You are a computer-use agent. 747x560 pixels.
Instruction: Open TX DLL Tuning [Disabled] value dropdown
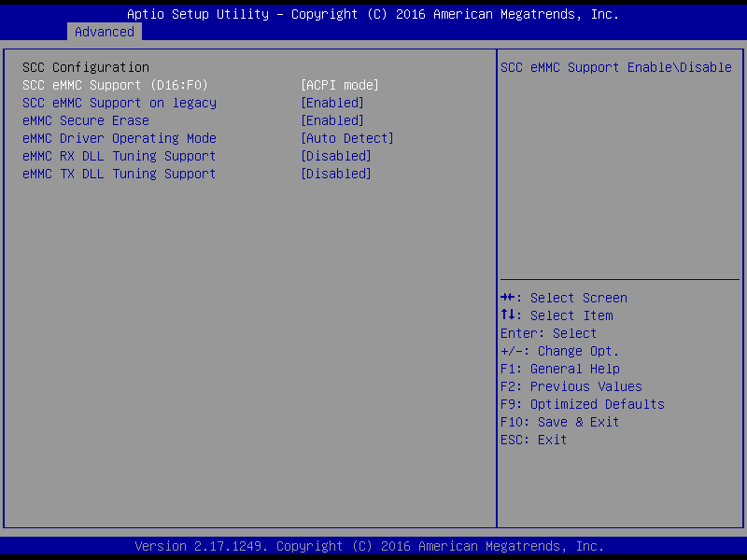click(336, 174)
